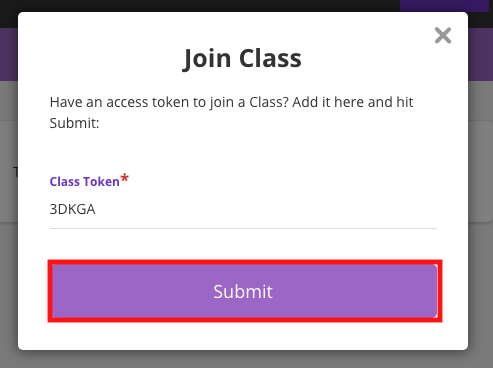Place cursor in the 3DKGA token text
This screenshot has height=368, width=493.
click(72, 209)
